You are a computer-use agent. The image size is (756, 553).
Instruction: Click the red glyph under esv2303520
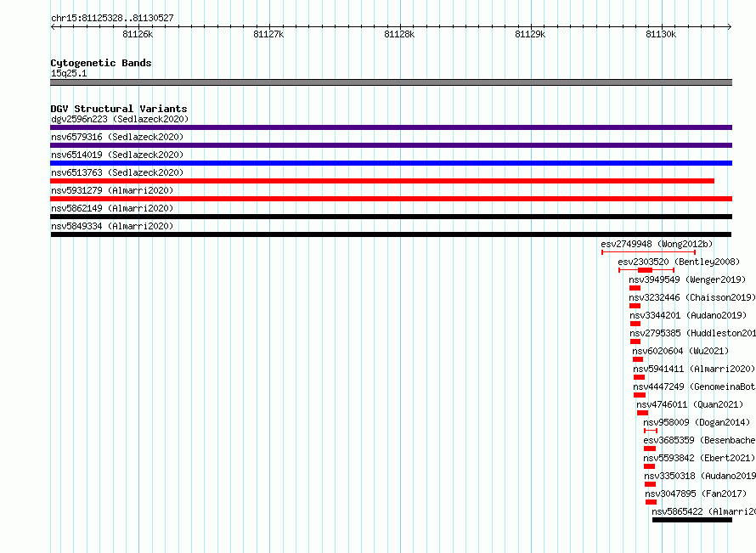[x=646, y=270]
